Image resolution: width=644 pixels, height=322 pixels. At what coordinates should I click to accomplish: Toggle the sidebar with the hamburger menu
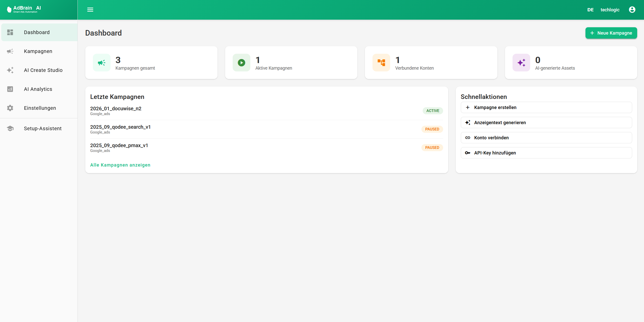(90, 10)
